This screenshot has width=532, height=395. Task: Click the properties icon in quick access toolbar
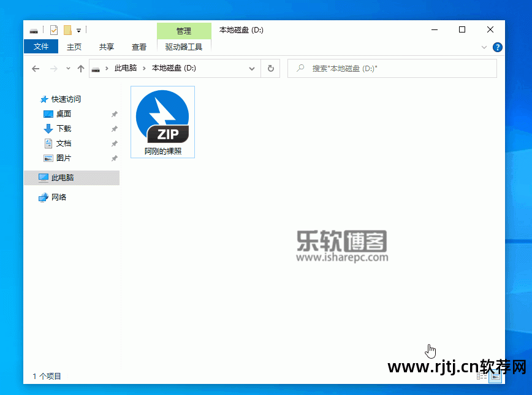53,29
